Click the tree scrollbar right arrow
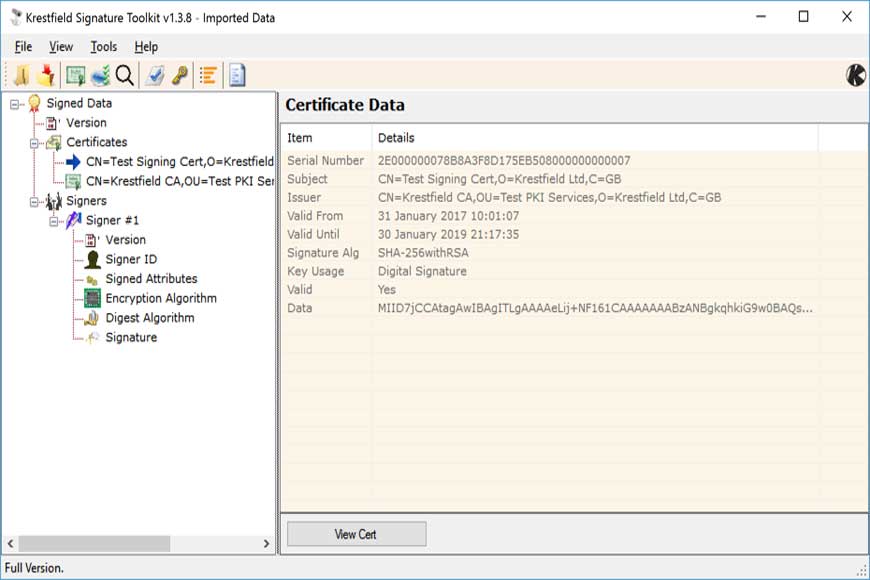The height and width of the screenshot is (580, 870). pyautogui.click(x=266, y=543)
